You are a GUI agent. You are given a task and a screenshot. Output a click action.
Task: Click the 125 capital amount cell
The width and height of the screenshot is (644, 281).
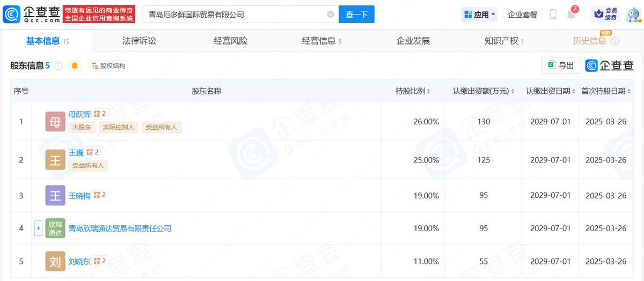[484, 160]
